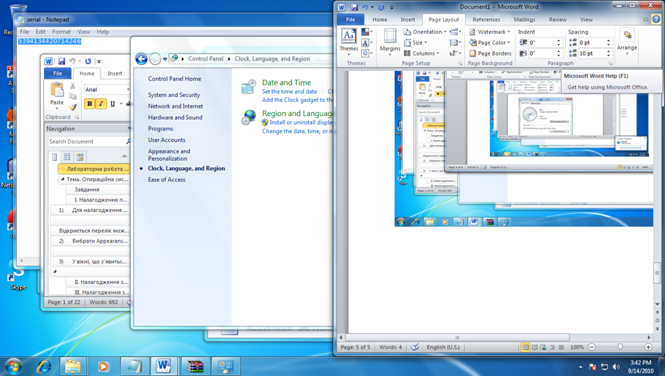Click the Indent Left value field
This screenshot has width=666, height=377.
point(541,42)
